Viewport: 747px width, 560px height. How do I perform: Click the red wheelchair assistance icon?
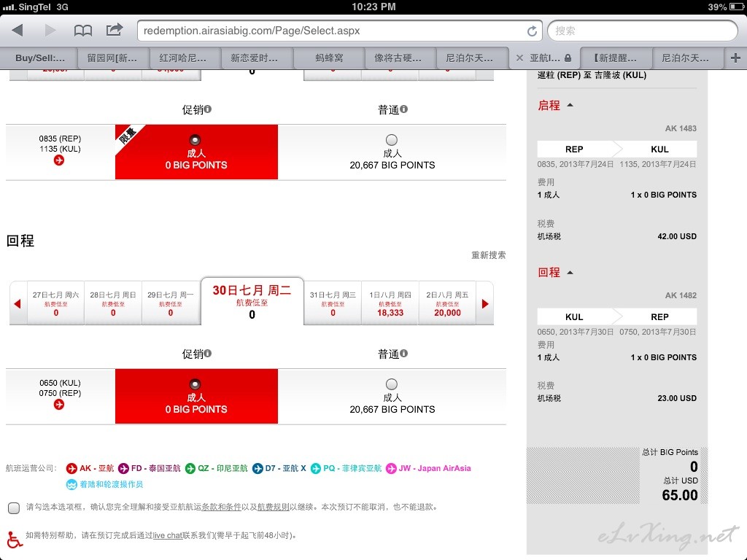tap(15, 540)
